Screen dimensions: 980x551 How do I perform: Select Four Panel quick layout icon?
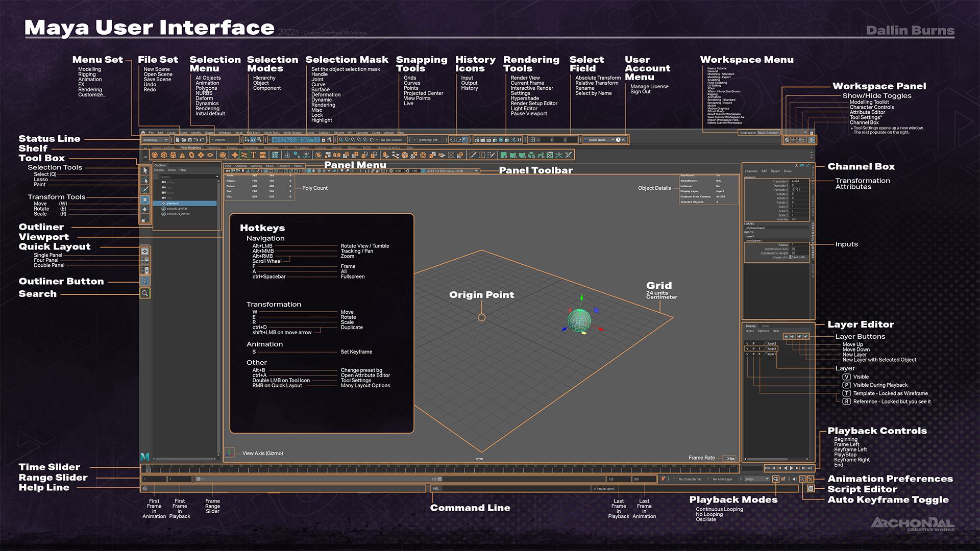145,260
